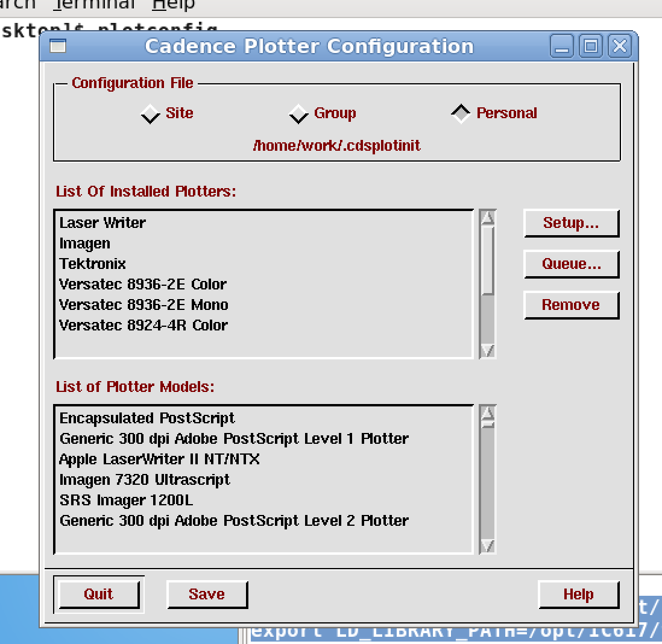Viewport: 662px width, 644px height.
Task: Click plotter models scrollbar up arrow
Action: click(488, 412)
